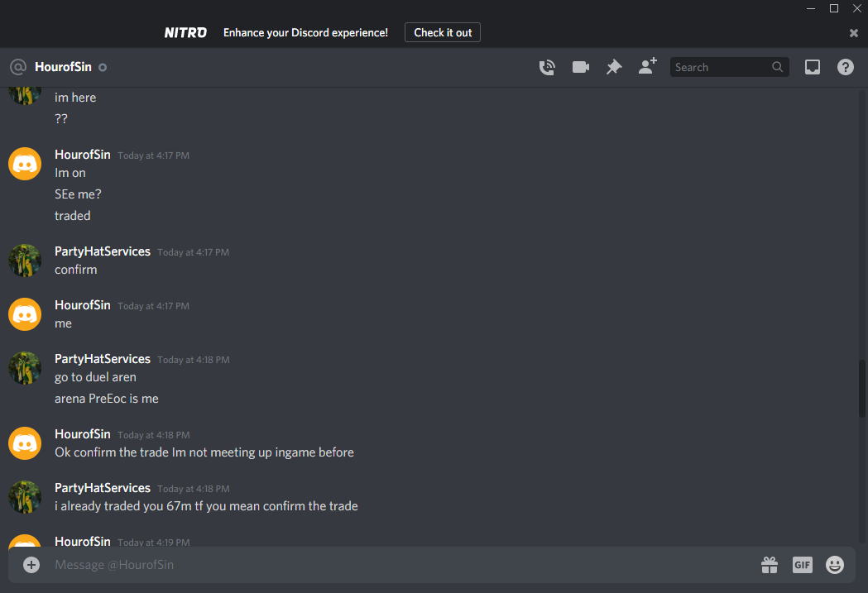The height and width of the screenshot is (593, 868).
Task: Open pinned messages
Action: coord(614,67)
